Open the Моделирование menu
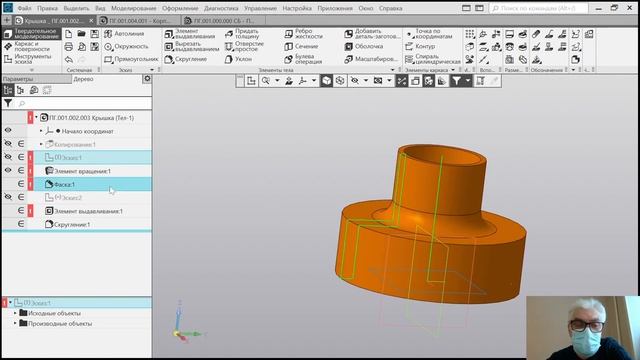The image size is (640, 360). click(134, 8)
